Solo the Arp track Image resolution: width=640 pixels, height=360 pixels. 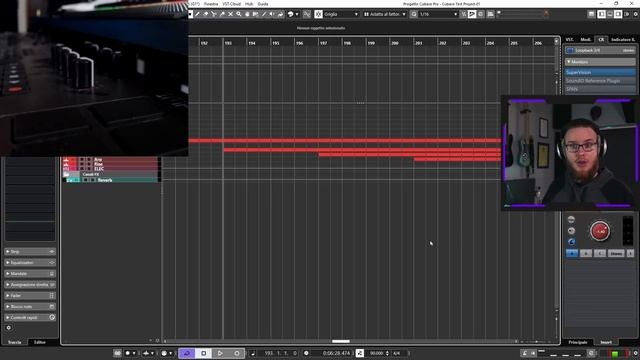[x=89, y=159]
